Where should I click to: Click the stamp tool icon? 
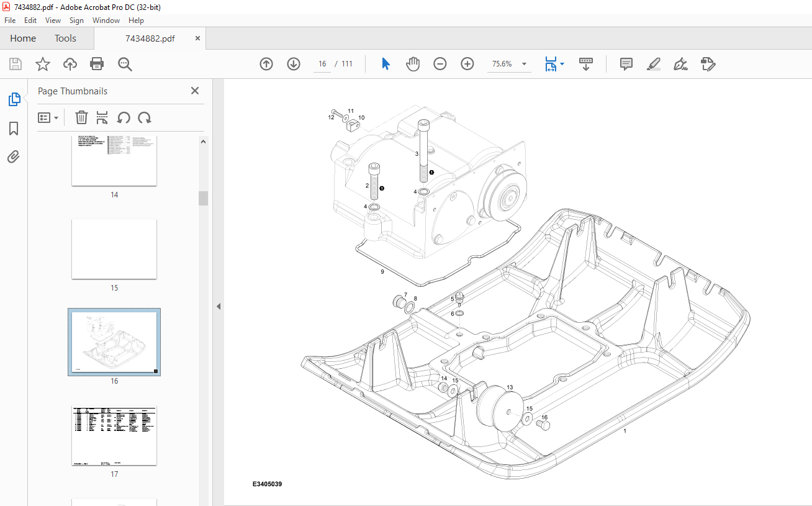coord(708,64)
